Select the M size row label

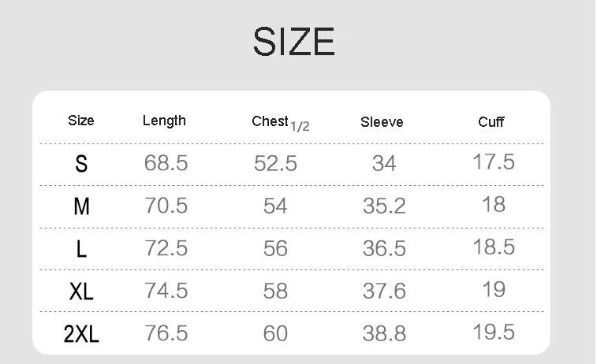[x=81, y=206]
